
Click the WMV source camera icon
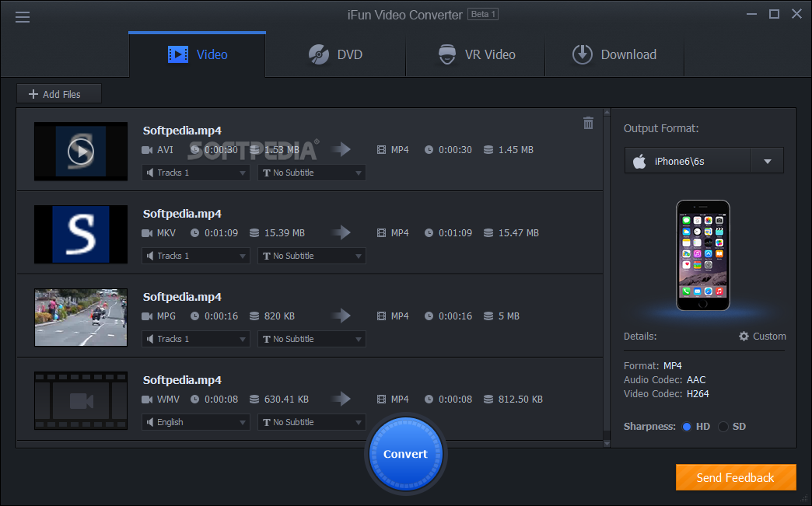tap(147, 400)
